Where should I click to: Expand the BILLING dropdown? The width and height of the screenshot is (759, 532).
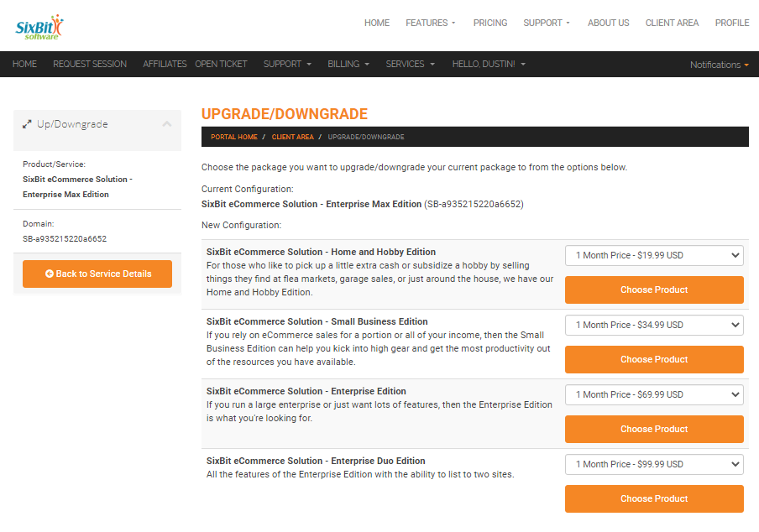point(348,64)
